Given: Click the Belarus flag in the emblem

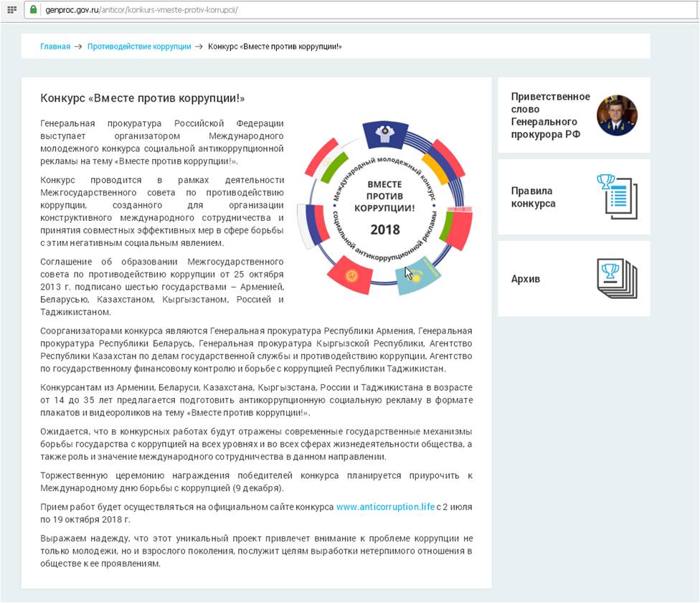Looking at the screenshot, I should [x=456, y=228].
